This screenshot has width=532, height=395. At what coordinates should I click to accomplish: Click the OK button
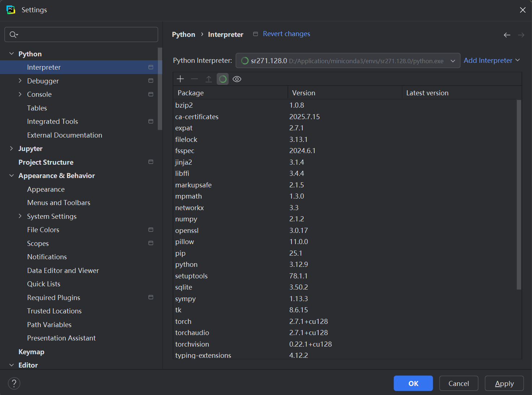pyautogui.click(x=413, y=383)
